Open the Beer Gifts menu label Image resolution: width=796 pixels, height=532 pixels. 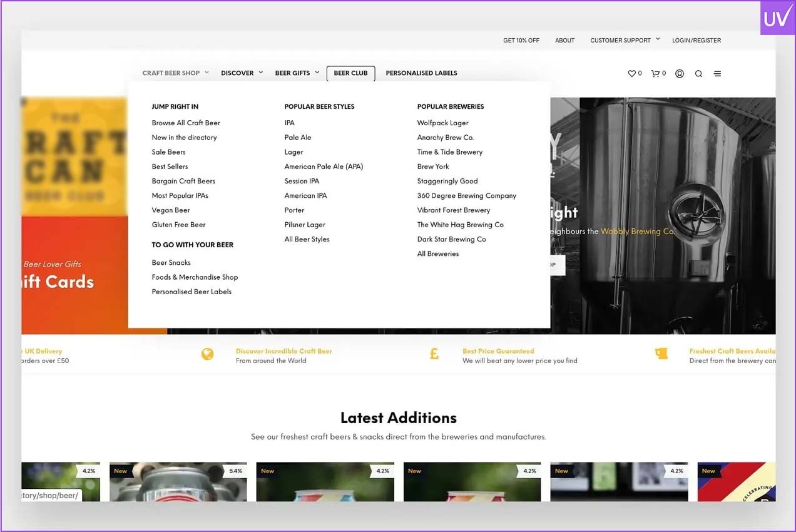(x=292, y=73)
